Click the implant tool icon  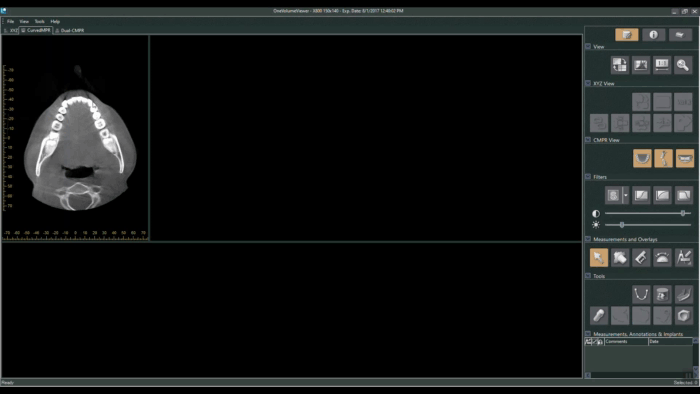(x=599, y=315)
